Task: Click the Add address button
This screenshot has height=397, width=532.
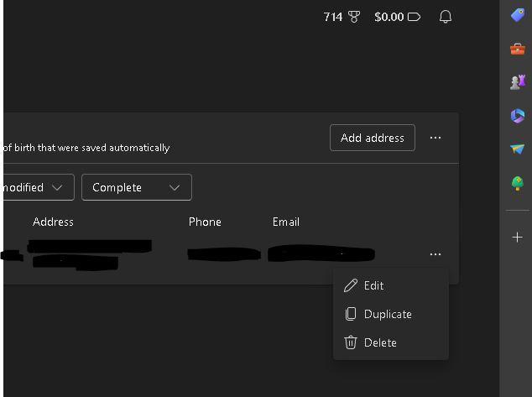Action: click(x=373, y=138)
